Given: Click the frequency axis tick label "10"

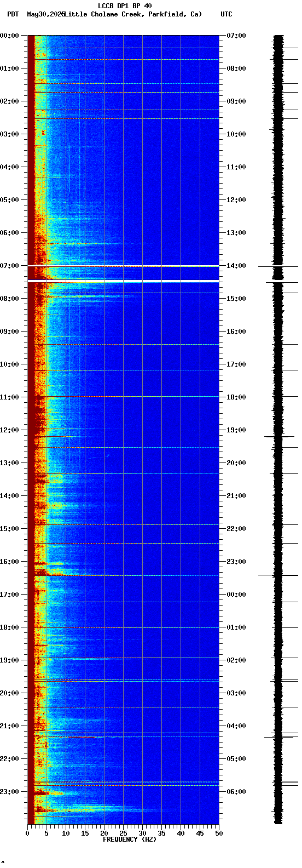Looking at the screenshot, I should pyautogui.click(x=66, y=833).
